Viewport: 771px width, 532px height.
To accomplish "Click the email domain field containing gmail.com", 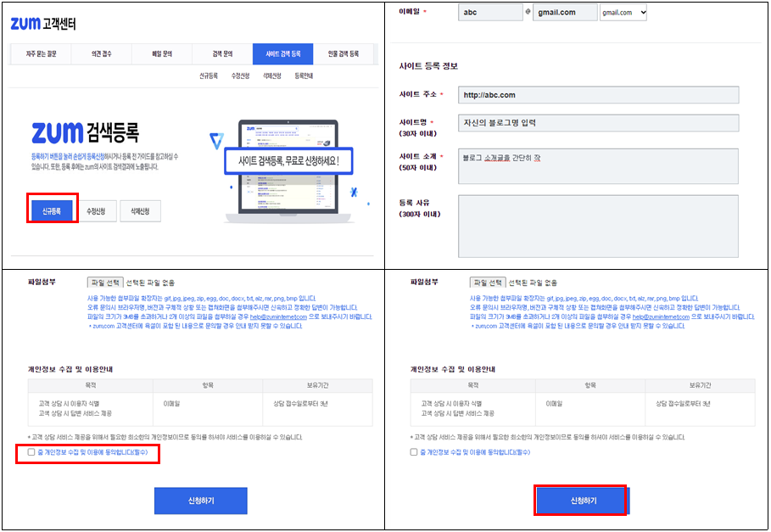I will coord(565,12).
